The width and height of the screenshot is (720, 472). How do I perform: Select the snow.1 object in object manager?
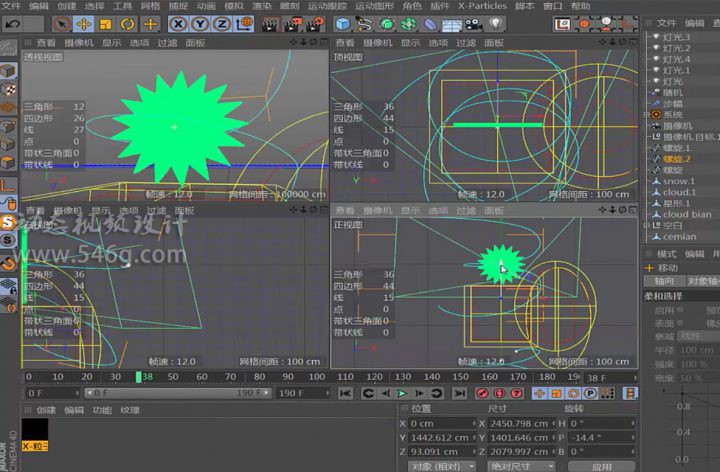coord(679,181)
